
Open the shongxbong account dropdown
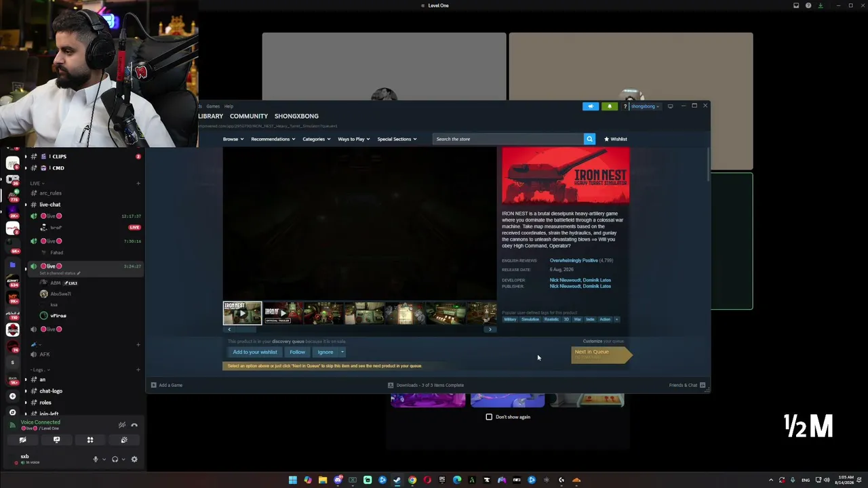point(645,106)
